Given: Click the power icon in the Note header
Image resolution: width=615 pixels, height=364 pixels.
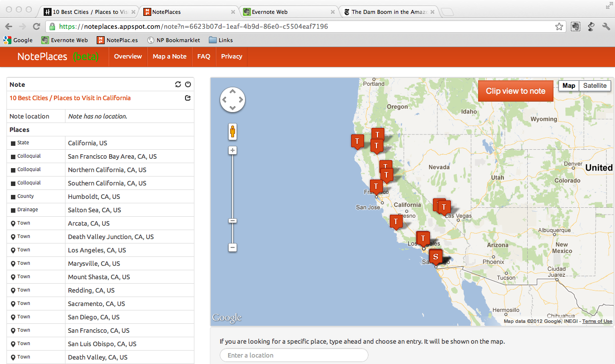Looking at the screenshot, I should 188,84.
